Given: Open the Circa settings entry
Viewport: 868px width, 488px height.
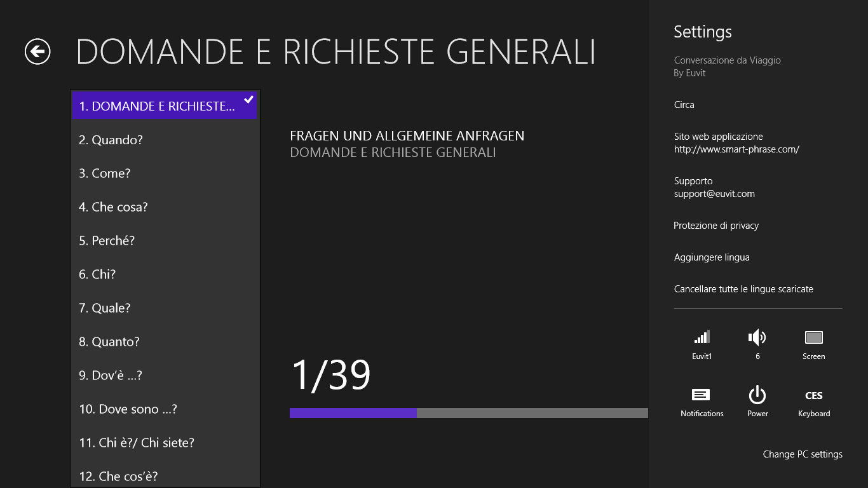Looking at the screenshot, I should (684, 105).
